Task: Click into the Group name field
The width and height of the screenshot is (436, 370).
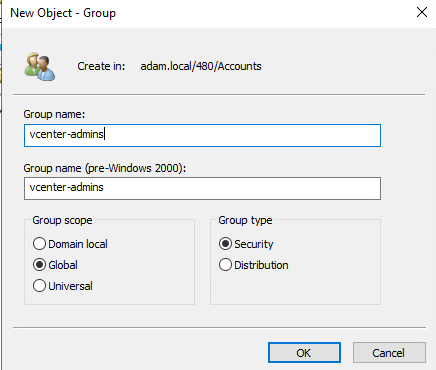Action: tap(202, 135)
